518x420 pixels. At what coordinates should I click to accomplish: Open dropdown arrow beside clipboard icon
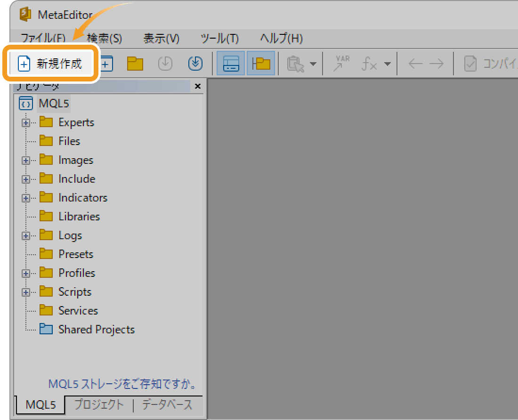(x=313, y=64)
